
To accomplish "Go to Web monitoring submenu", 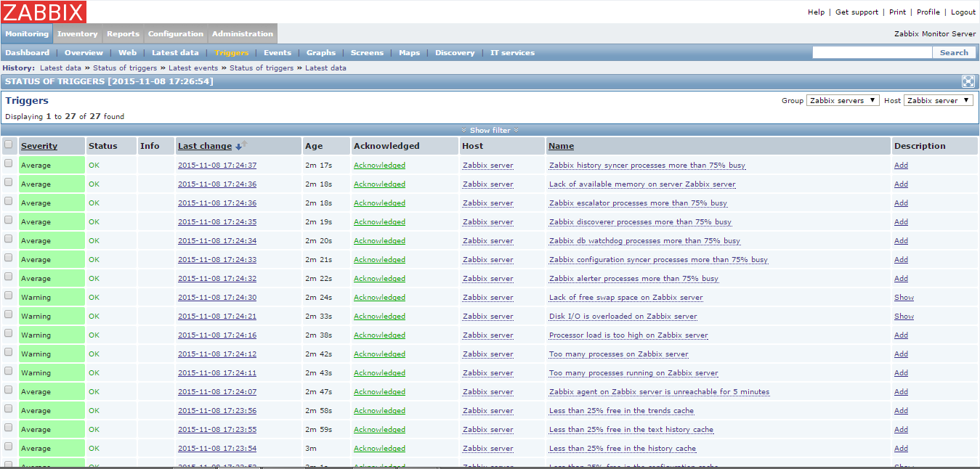I will pyautogui.click(x=128, y=52).
